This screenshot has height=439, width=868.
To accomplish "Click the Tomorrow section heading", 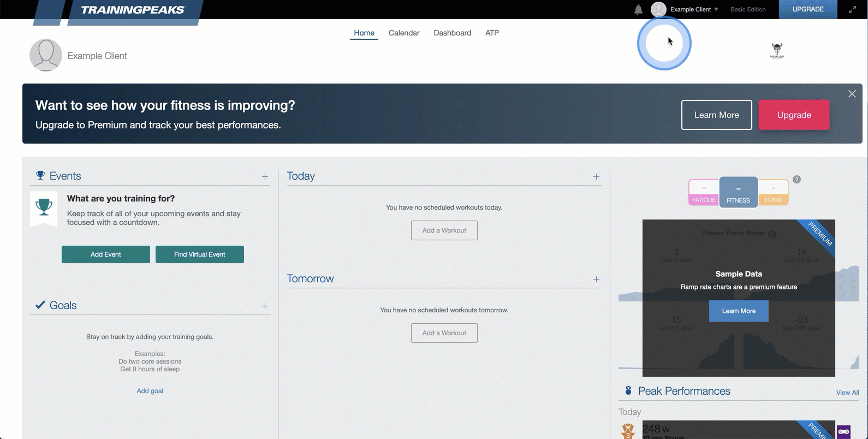I will pos(310,278).
